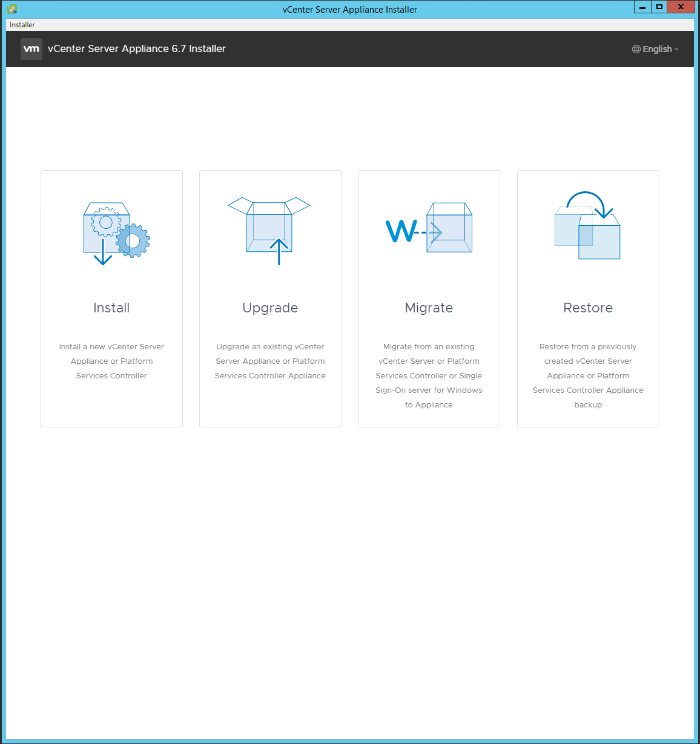This screenshot has height=744, width=700.
Task: Click the globe icon beside English
Action: 636,49
